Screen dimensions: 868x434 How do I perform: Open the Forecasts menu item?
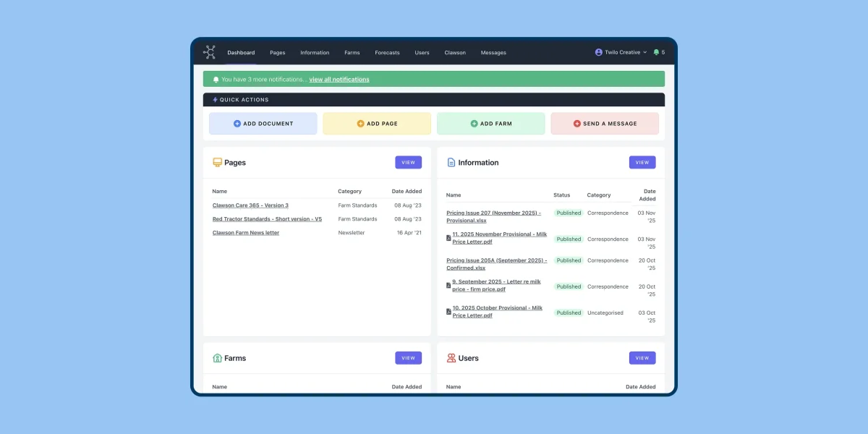[387, 53]
